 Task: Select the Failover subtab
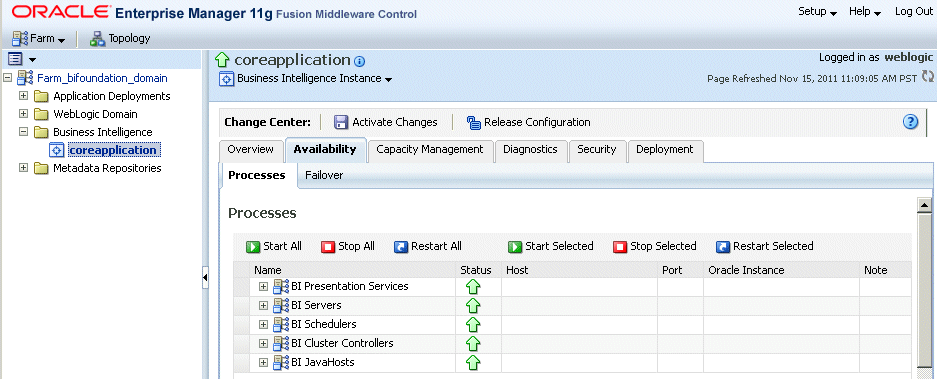(x=324, y=176)
